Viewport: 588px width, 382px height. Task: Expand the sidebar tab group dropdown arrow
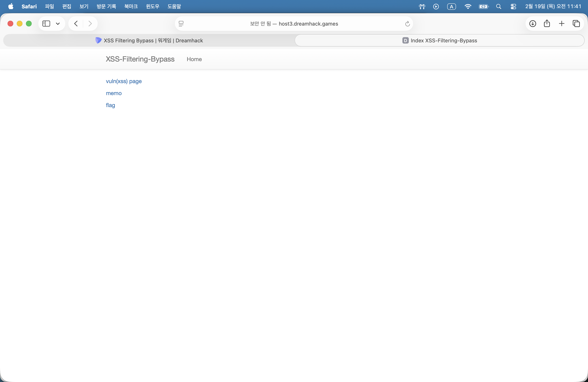58,24
